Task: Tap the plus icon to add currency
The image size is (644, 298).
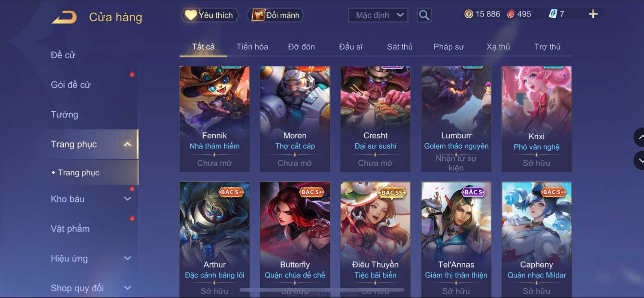Action: pos(593,14)
